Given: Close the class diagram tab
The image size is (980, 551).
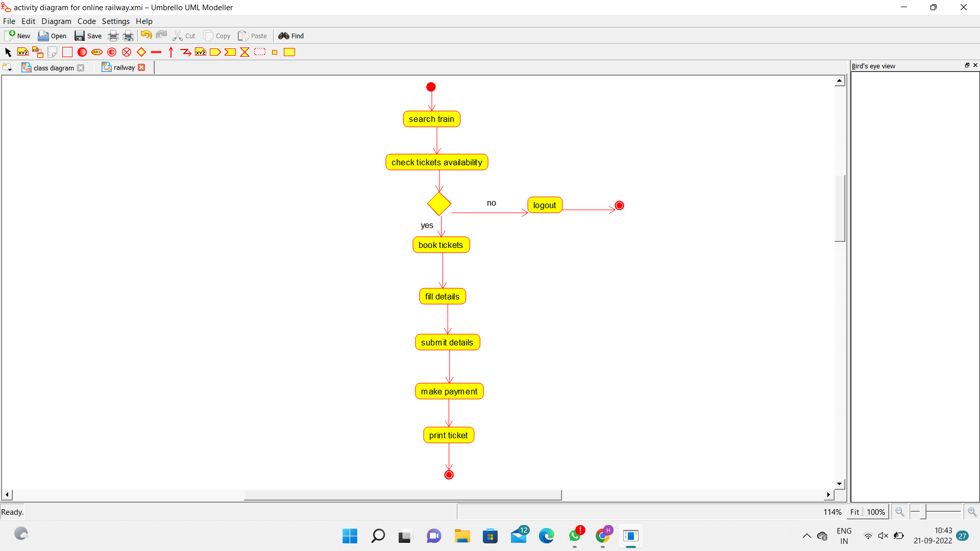Looking at the screenshot, I should tap(81, 68).
